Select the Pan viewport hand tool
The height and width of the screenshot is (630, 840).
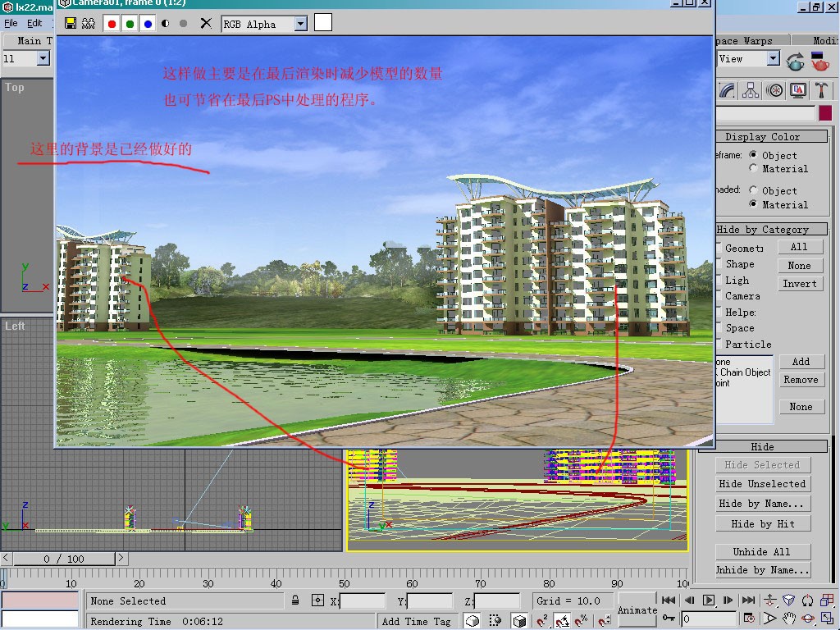(788, 619)
